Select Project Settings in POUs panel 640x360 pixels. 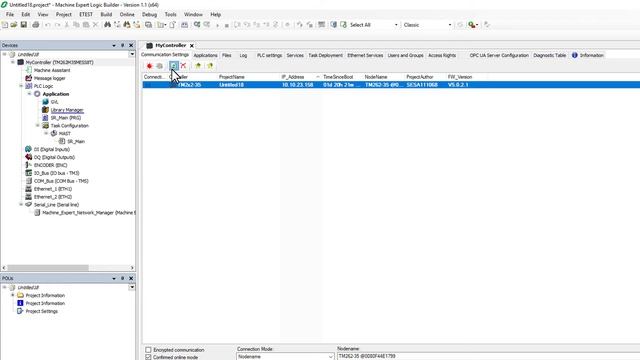pos(42,311)
